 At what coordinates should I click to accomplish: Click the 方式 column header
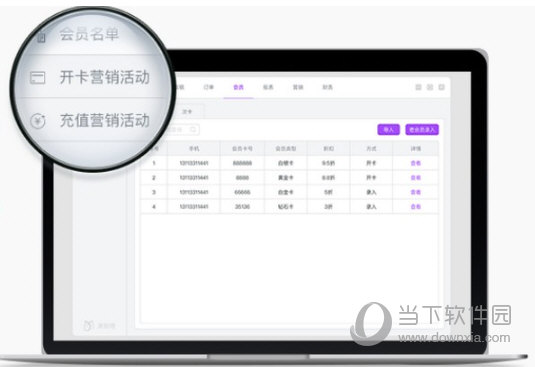371,149
